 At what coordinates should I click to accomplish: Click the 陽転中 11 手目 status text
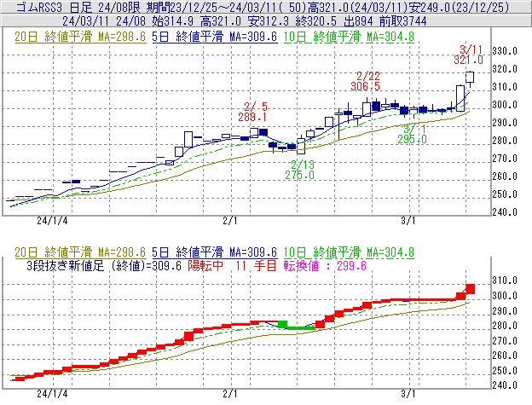(233, 265)
